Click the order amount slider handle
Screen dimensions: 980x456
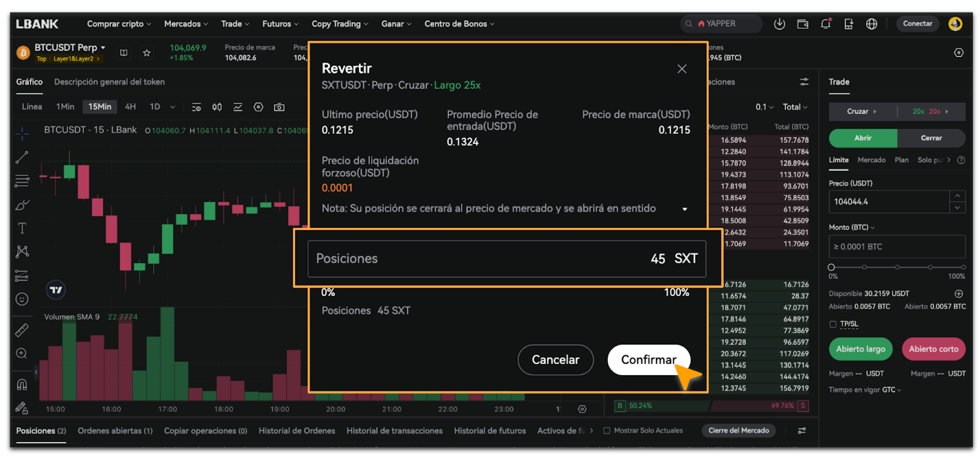(831, 267)
